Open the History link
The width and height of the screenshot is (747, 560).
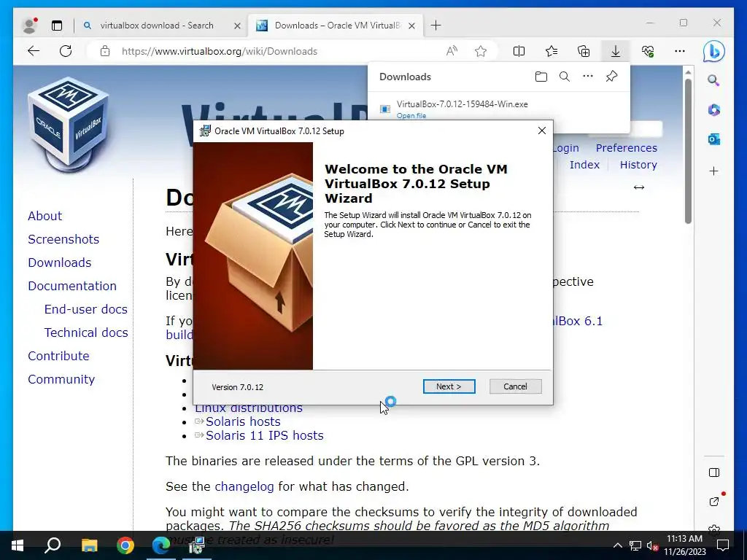[638, 165]
